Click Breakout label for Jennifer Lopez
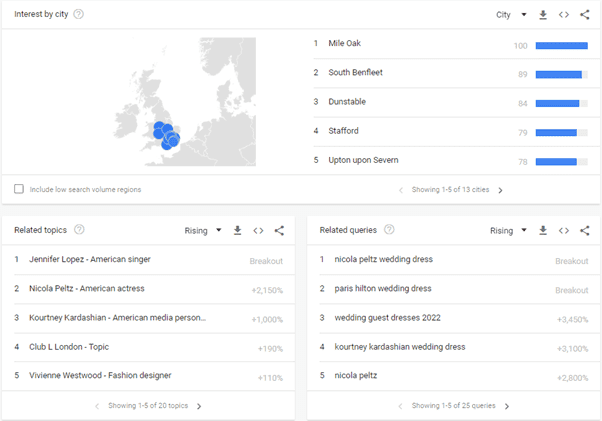Screen dimensions: 602x421 [x=266, y=261]
